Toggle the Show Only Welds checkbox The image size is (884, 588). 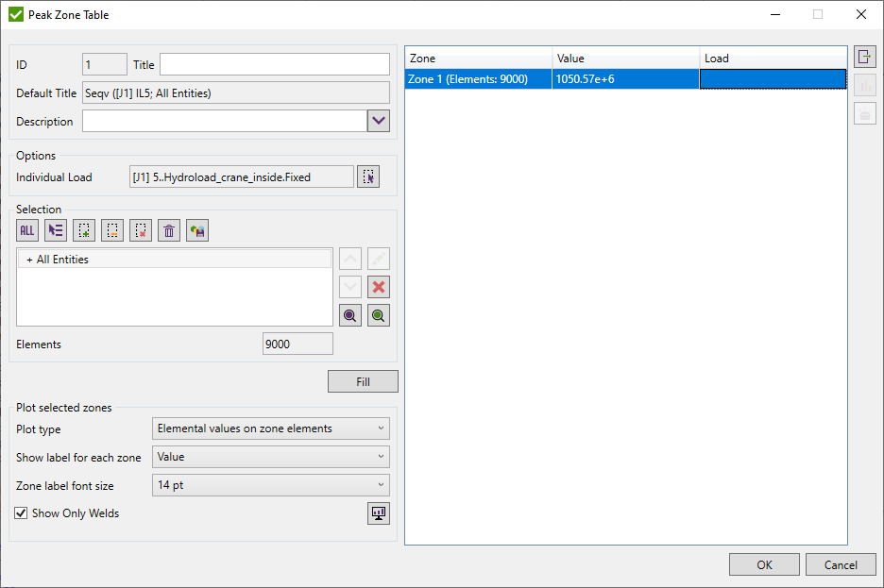21,512
